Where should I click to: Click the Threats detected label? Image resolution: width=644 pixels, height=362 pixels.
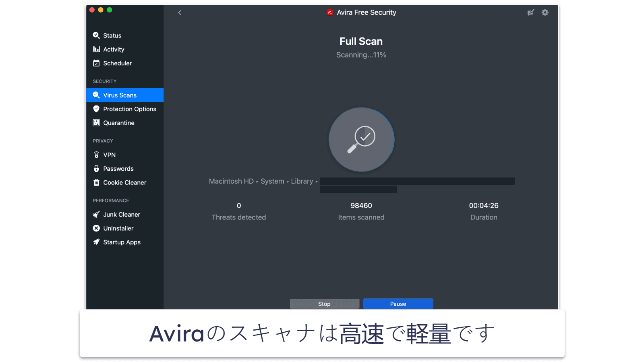(x=239, y=217)
